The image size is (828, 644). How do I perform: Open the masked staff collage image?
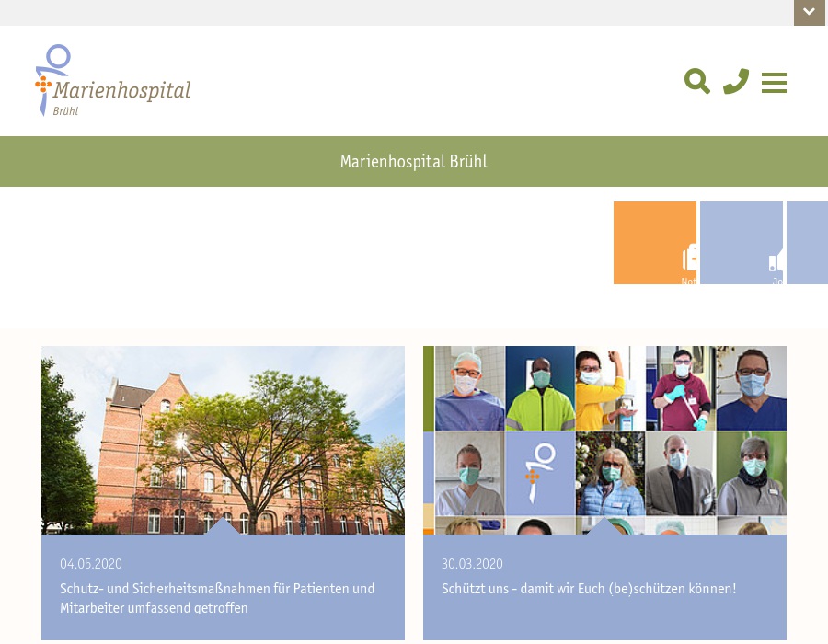pyautogui.click(x=604, y=440)
